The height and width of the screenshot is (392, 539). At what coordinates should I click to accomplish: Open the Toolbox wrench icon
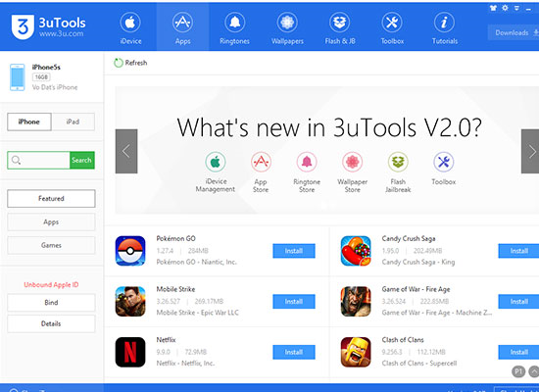coord(392,23)
